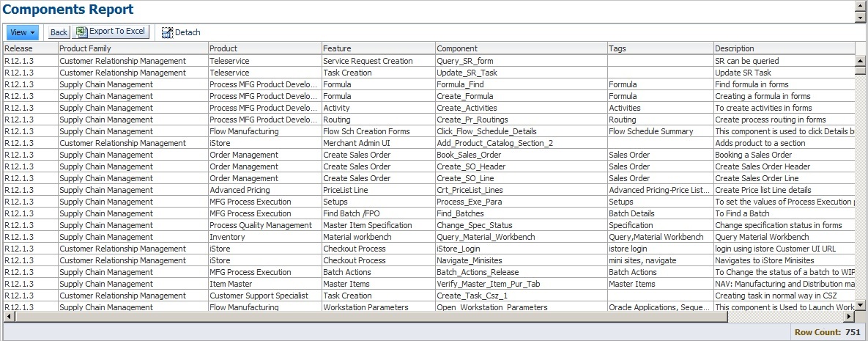
Task: Select the iStore_Login component cell
Action: coord(522,249)
